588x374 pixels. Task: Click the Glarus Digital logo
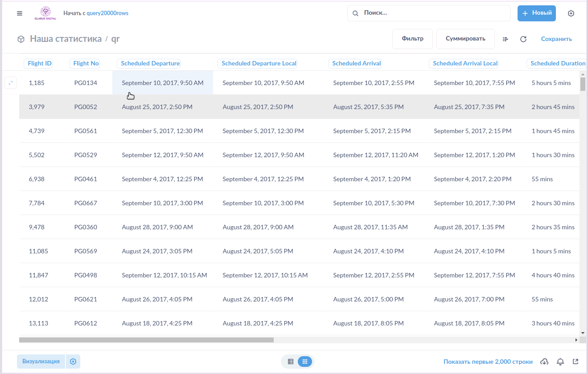click(45, 13)
